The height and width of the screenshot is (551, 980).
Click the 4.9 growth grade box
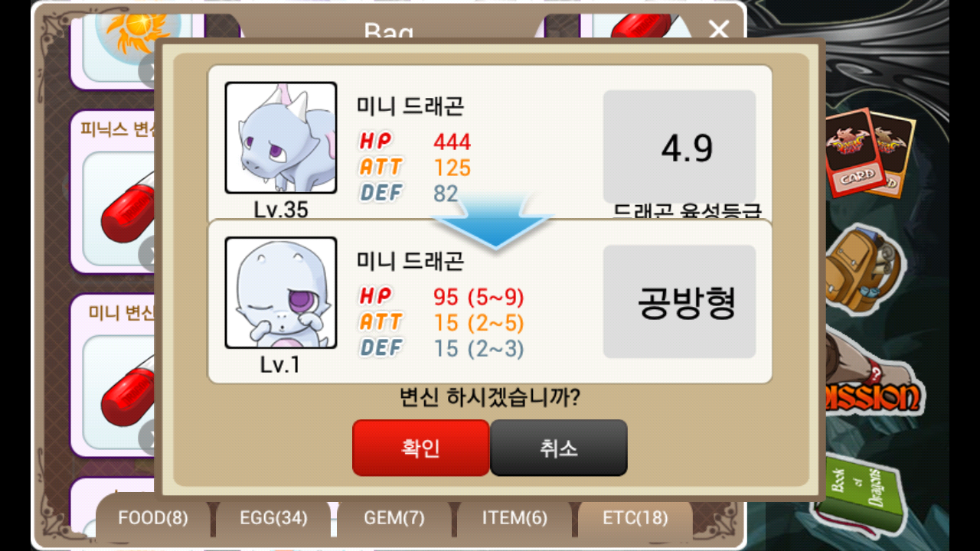click(680, 147)
